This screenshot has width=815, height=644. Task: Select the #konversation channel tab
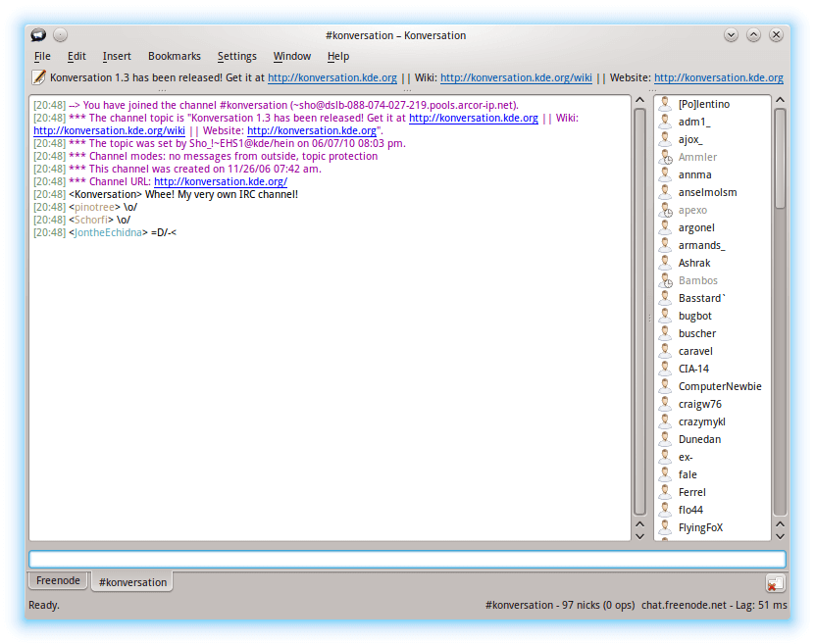click(132, 582)
